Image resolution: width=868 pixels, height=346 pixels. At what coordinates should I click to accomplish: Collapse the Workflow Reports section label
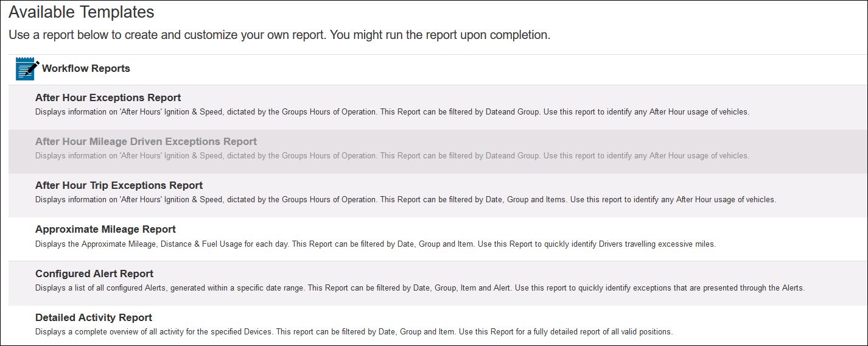[86, 69]
